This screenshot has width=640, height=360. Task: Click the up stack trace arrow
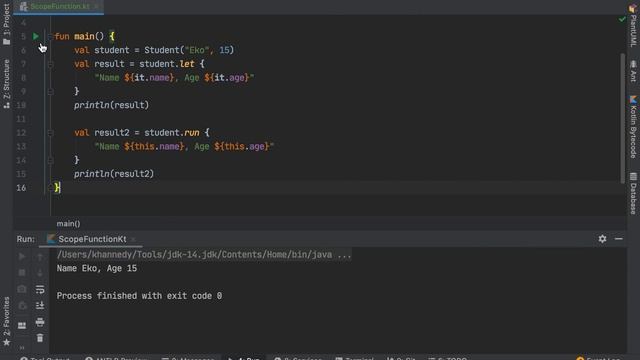(x=40, y=256)
